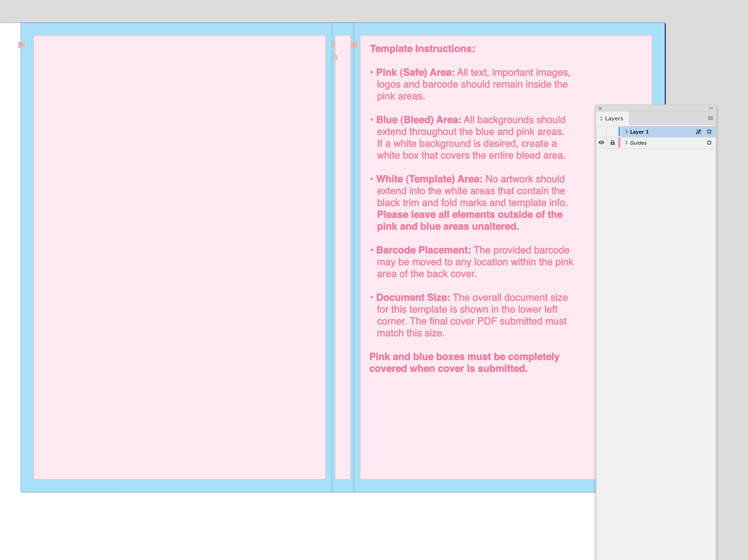This screenshot has width=748, height=560.
Task: Show Layer 1 via empty visibility box
Action: coord(601,132)
